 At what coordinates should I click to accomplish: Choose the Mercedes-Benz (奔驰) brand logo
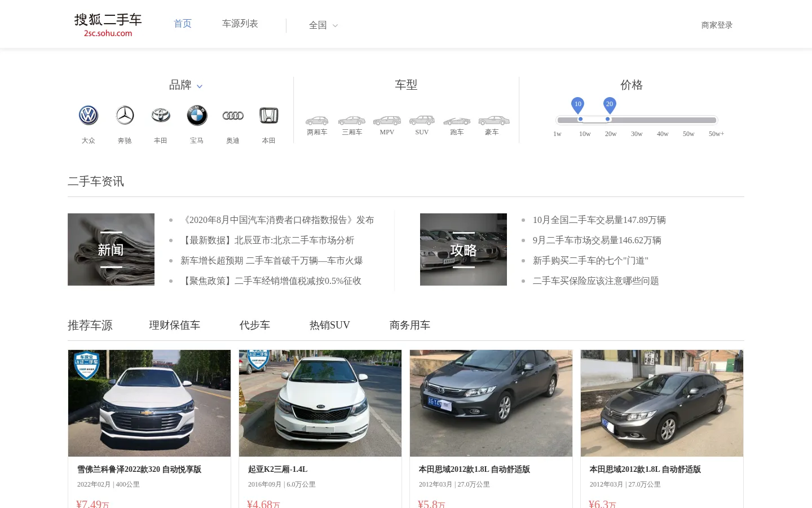125,115
